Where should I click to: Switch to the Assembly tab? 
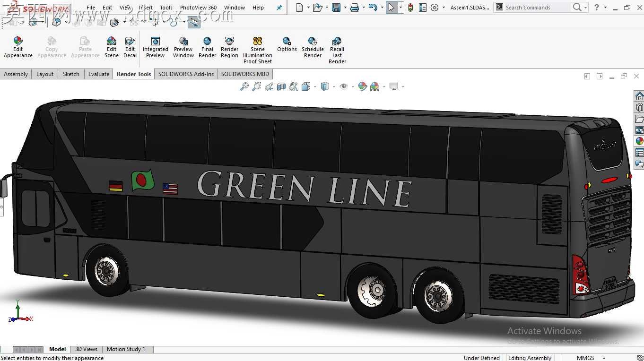pos(16,74)
